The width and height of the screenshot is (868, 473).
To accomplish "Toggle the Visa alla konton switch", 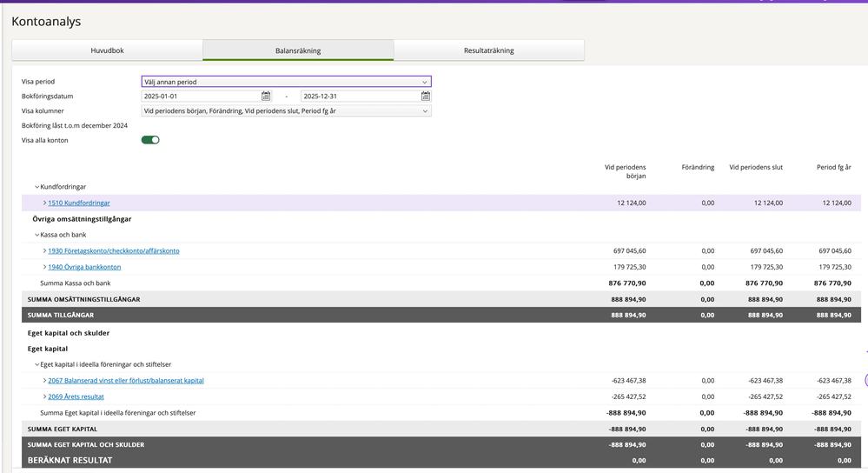I will point(150,140).
